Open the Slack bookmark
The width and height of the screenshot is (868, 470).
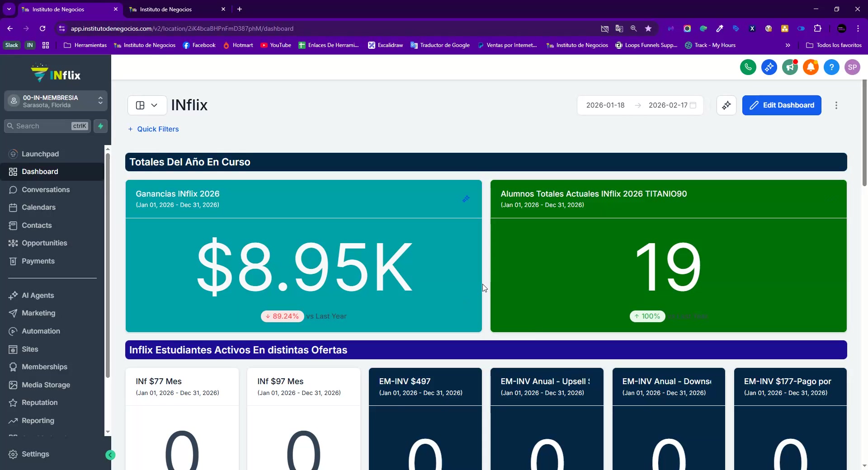12,45
